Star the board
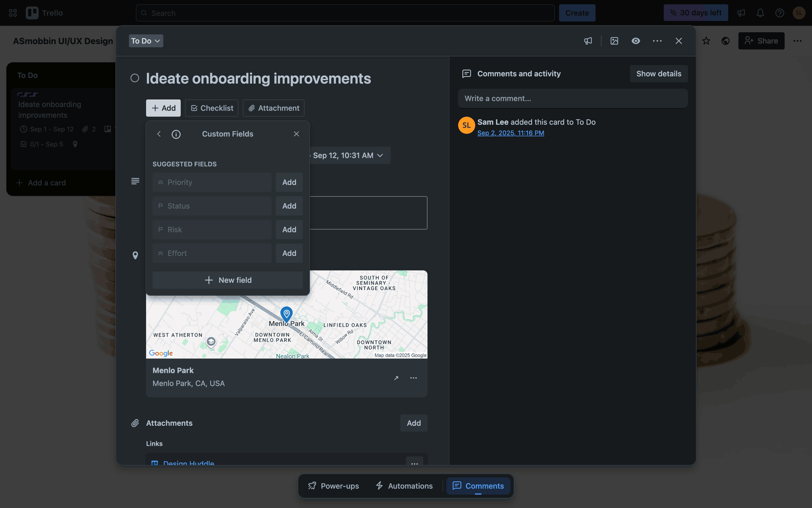Image resolution: width=812 pixels, height=508 pixels. click(x=706, y=41)
